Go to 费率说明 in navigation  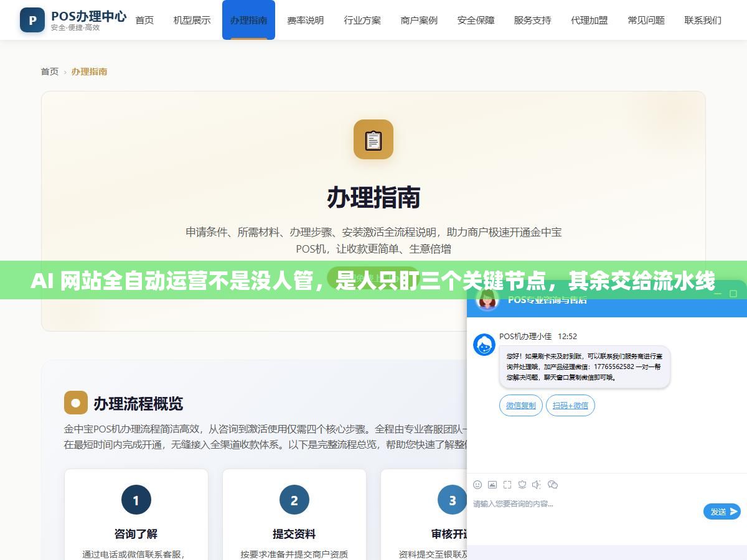(x=305, y=20)
